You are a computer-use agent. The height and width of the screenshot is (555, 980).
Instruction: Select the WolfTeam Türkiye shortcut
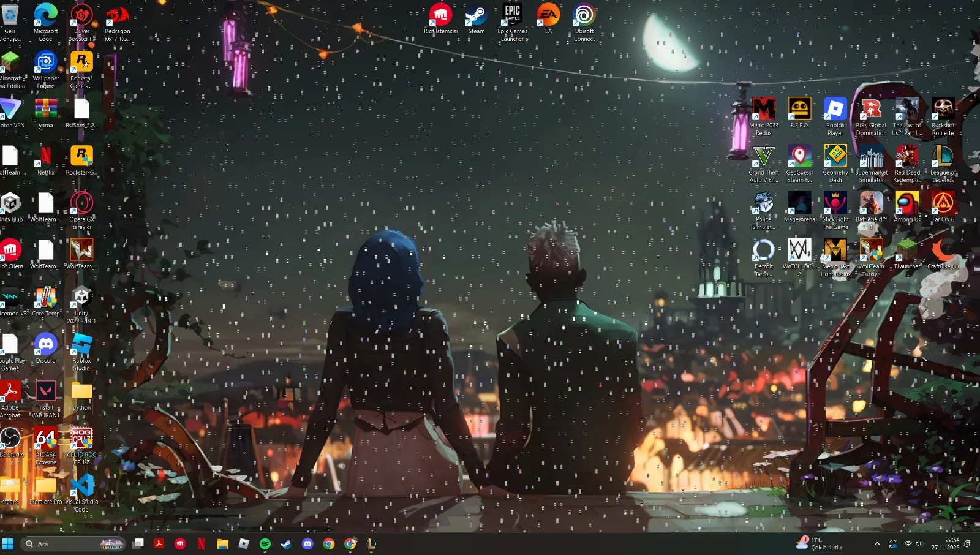click(x=871, y=258)
